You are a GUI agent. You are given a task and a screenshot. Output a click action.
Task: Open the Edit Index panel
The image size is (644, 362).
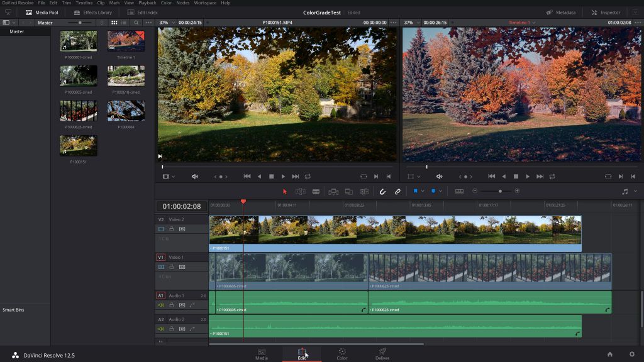tap(142, 13)
